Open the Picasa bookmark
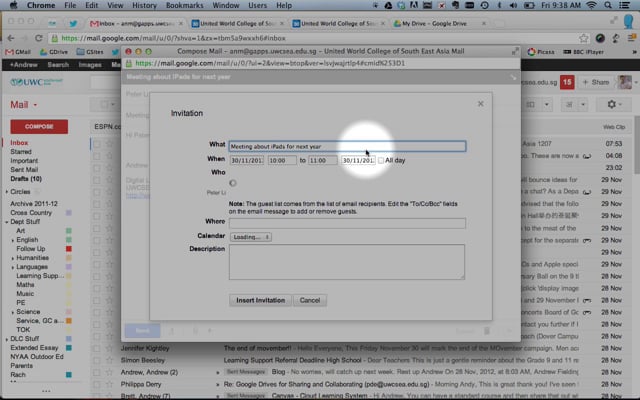This screenshot has height=400, width=640. tap(541, 52)
